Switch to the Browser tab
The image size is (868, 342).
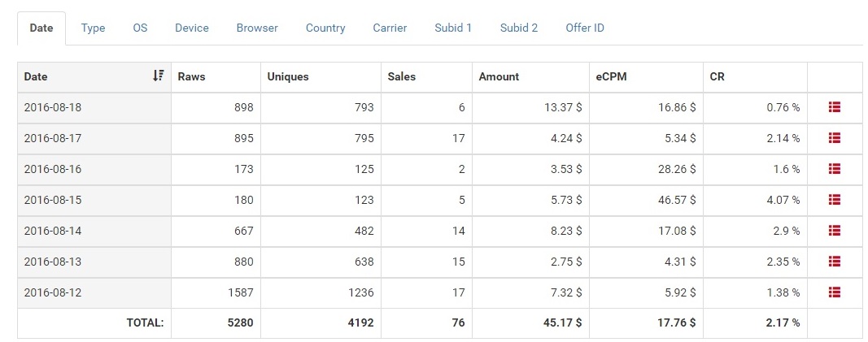(257, 28)
